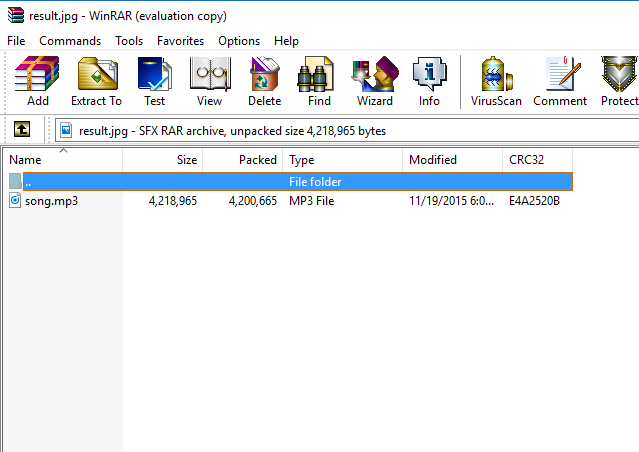Select the parent folder '..' row
Image resolution: width=639 pixels, height=452 pixels.
pyautogui.click(x=291, y=181)
